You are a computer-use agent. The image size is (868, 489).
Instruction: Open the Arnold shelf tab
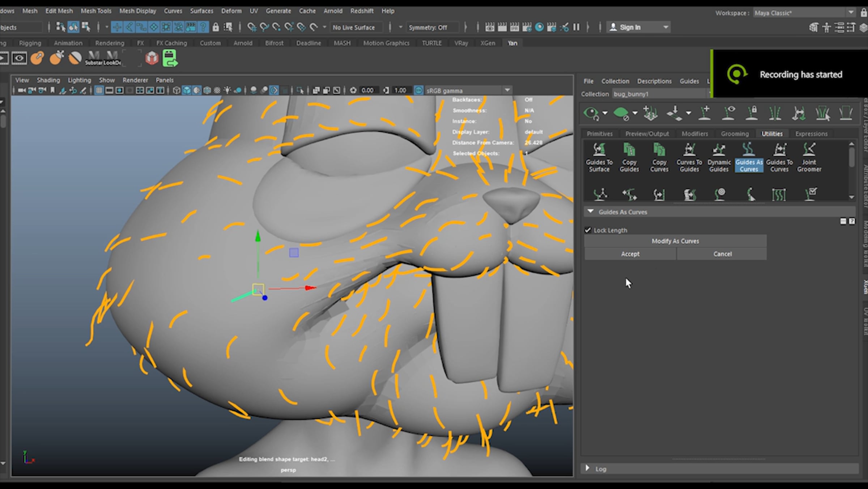click(243, 43)
